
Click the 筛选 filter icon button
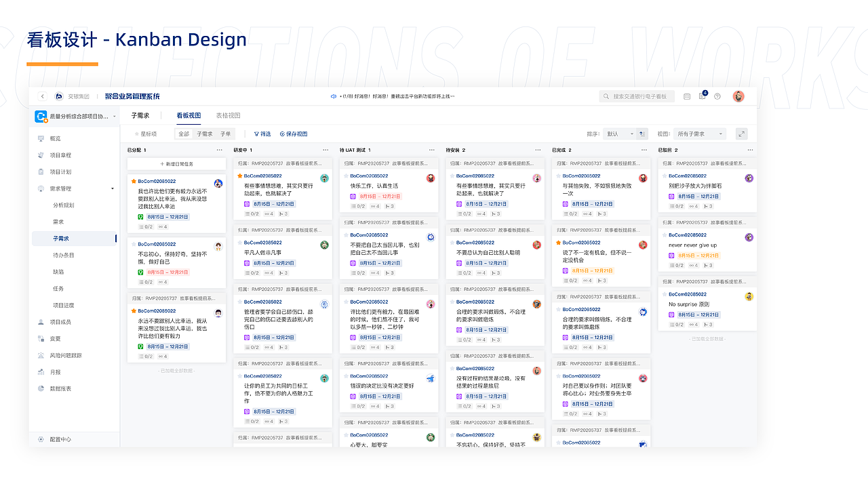262,134
